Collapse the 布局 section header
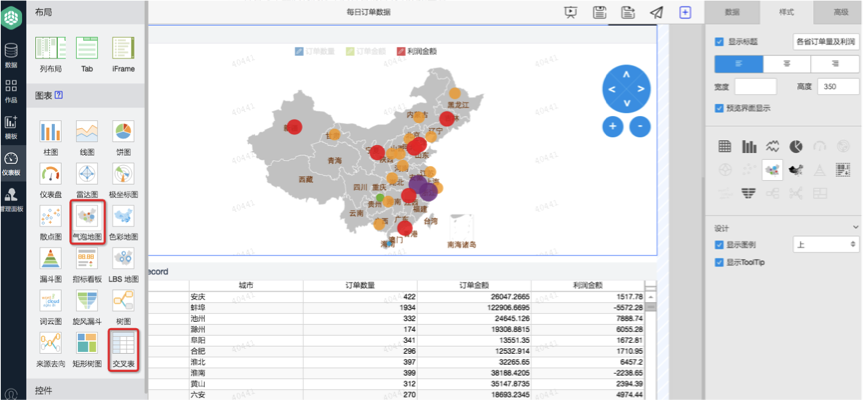This screenshot has height=400, width=865. tap(86, 12)
